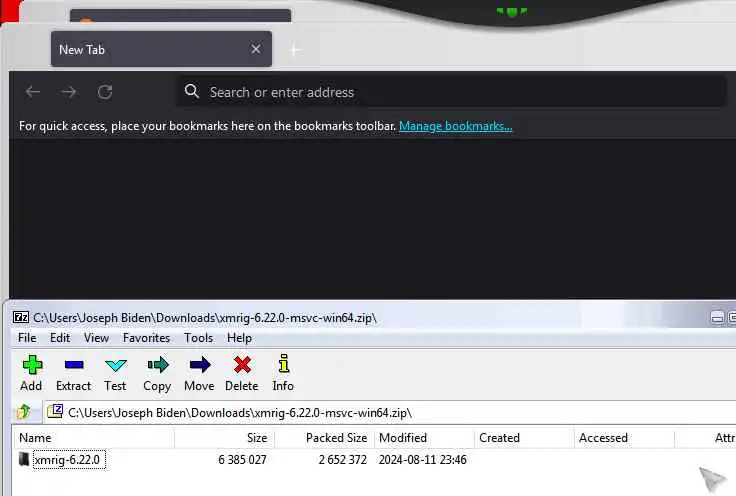Open the Tools menu
Screen dimensions: 736x496
tap(199, 338)
